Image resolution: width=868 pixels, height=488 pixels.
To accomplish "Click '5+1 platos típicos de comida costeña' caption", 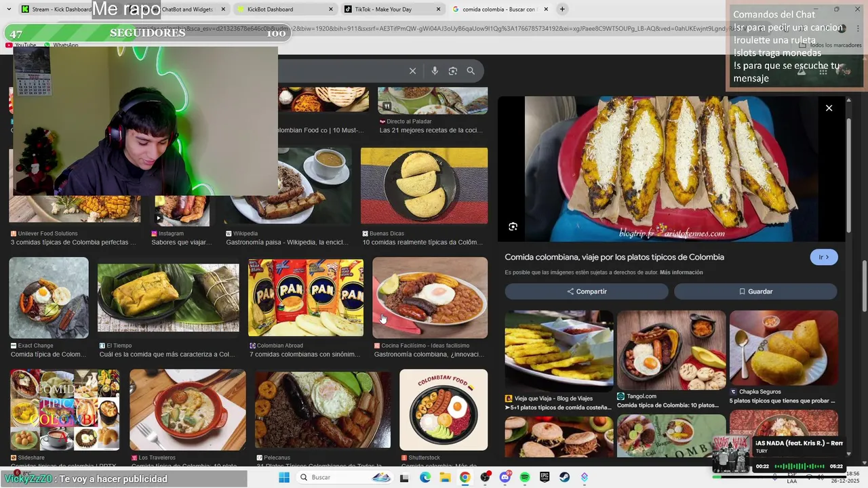I will pyautogui.click(x=558, y=407).
